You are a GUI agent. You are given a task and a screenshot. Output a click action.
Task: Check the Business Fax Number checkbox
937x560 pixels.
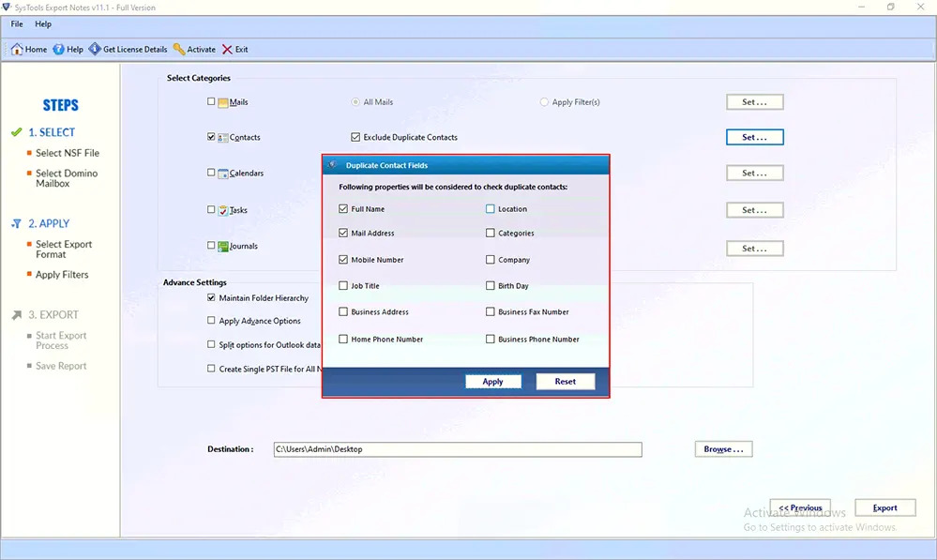click(490, 311)
